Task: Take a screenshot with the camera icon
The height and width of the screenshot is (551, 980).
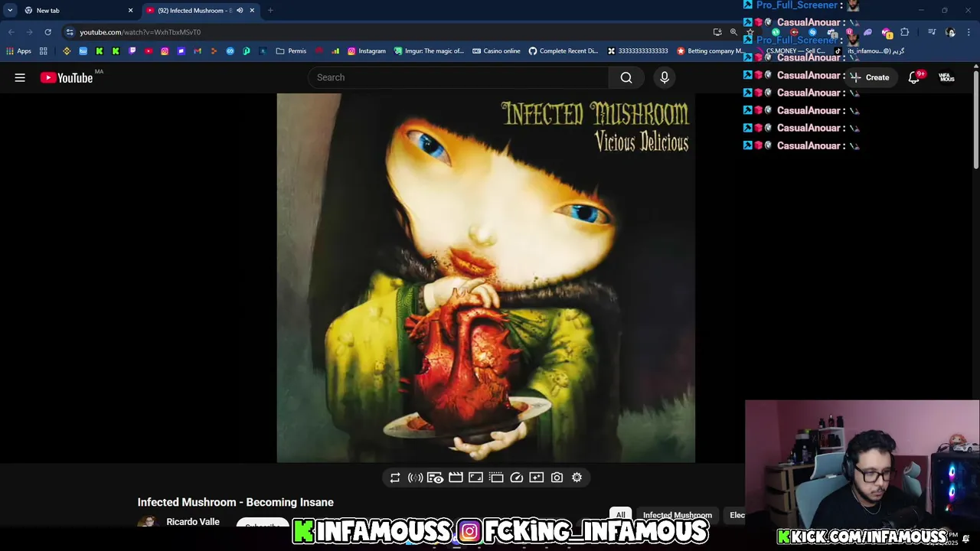Action: tap(557, 478)
